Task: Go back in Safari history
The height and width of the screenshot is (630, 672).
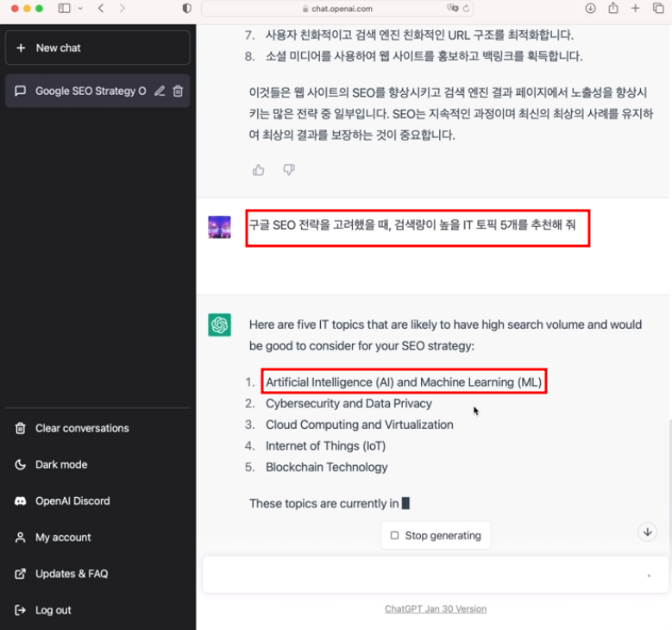Action: 101,8
